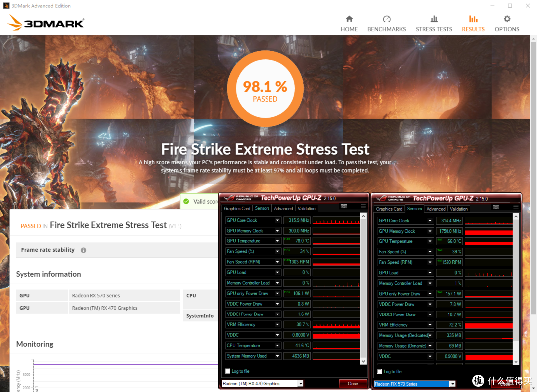The width and height of the screenshot is (537, 392).
Task: Click VDDC red graph in right GPU-Z
Action: pos(489,356)
